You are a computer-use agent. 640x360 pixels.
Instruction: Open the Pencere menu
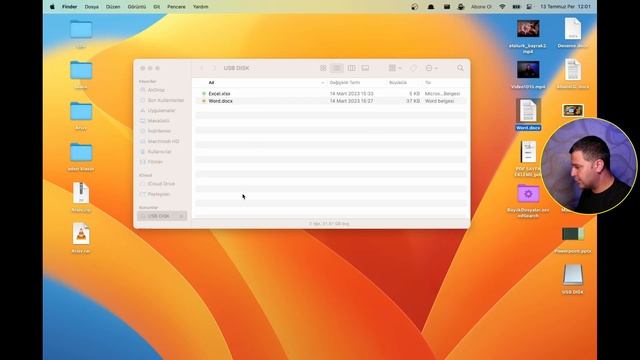click(x=176, y=7)
